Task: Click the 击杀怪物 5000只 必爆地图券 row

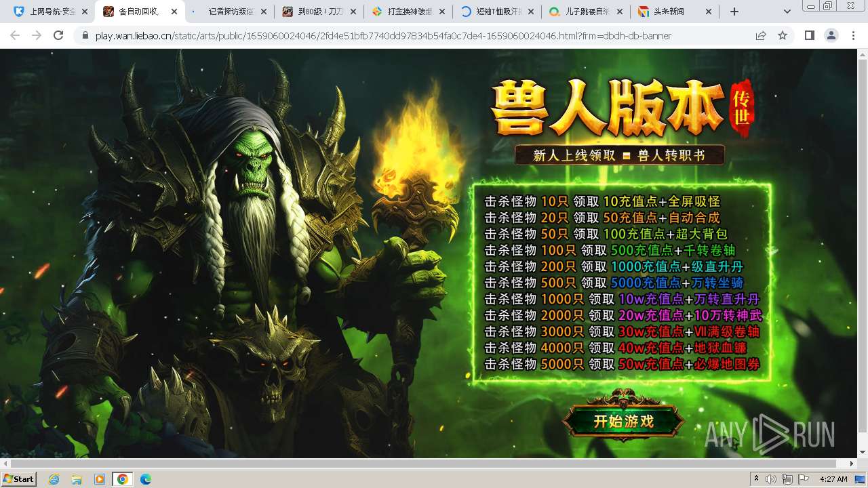Action: coord(622,364)
